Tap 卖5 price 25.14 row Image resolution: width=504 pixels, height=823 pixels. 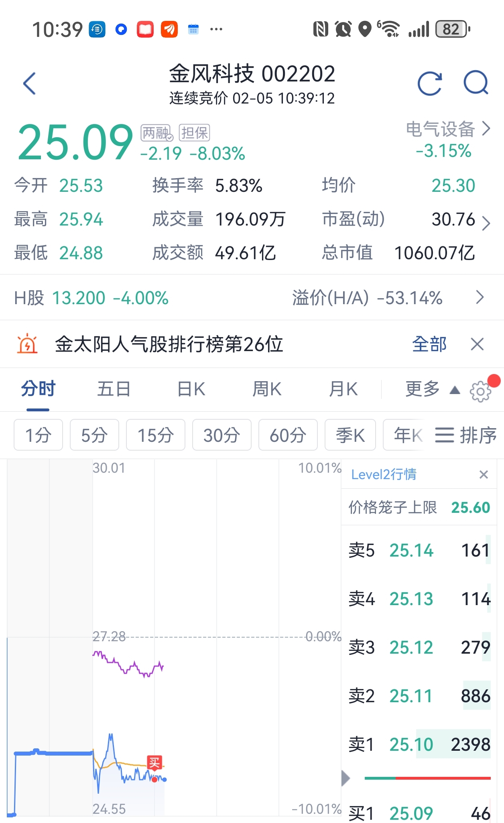[x=419, y=550]
